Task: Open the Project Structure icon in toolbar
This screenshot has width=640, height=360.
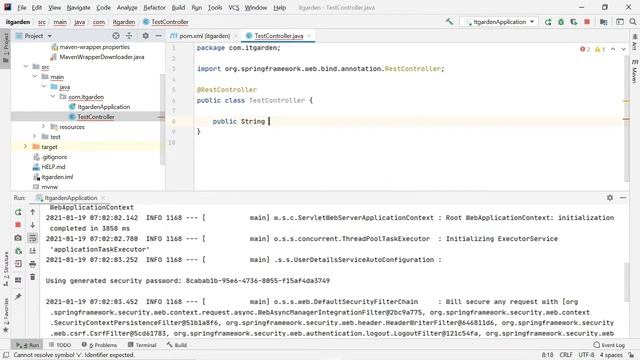Action: tap(604, 22)
